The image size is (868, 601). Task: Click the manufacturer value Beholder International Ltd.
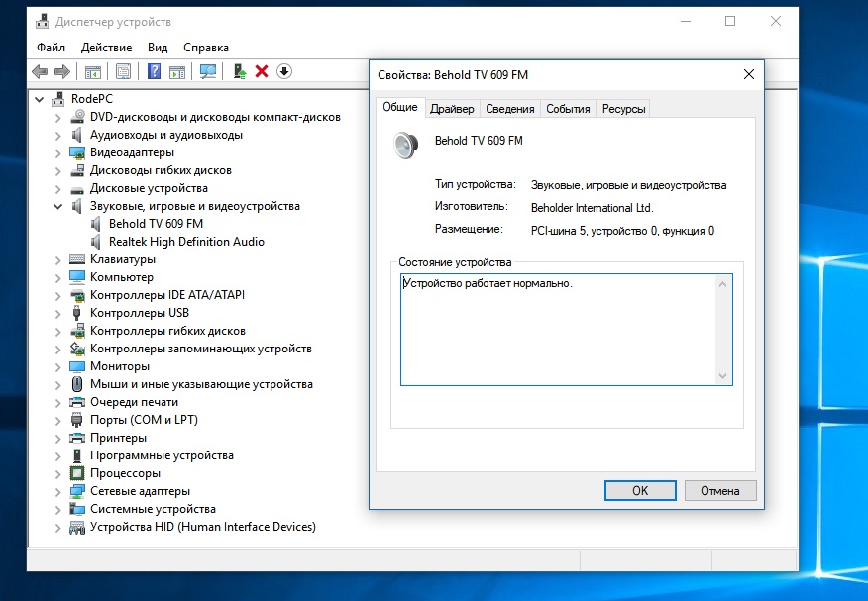pyautogui.click(x=593, y=208)
